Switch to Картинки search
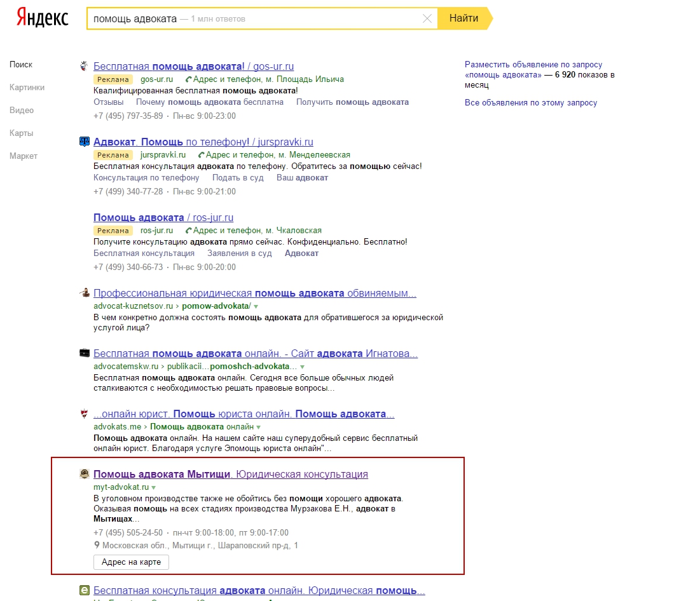This screenshot has height=601, width=700. coord(27,87)
